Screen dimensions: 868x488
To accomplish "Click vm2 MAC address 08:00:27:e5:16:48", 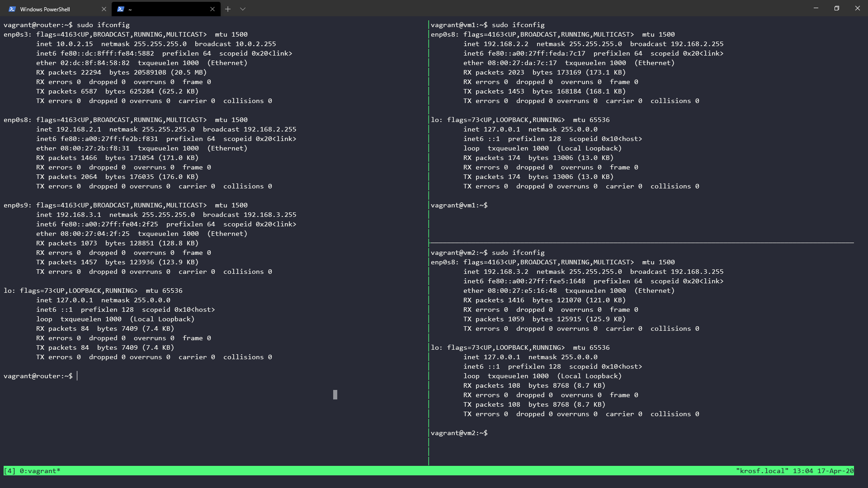I will click(522, 291).
